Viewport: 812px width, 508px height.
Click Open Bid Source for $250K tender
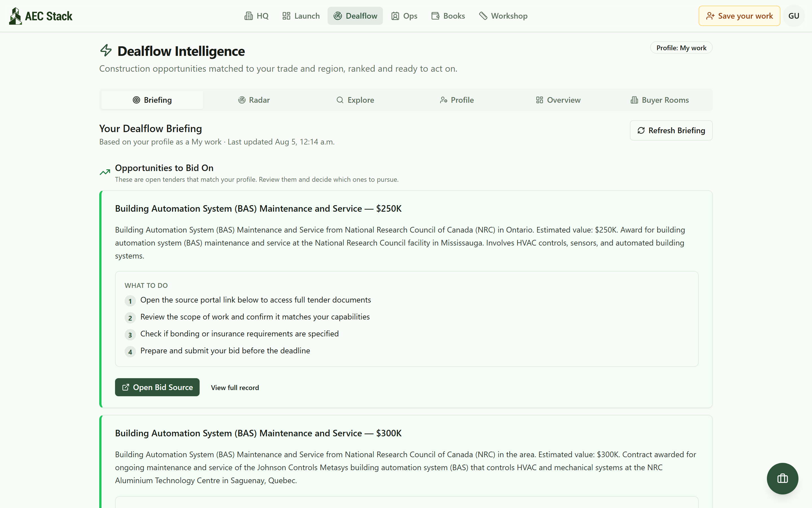point(157,387)
